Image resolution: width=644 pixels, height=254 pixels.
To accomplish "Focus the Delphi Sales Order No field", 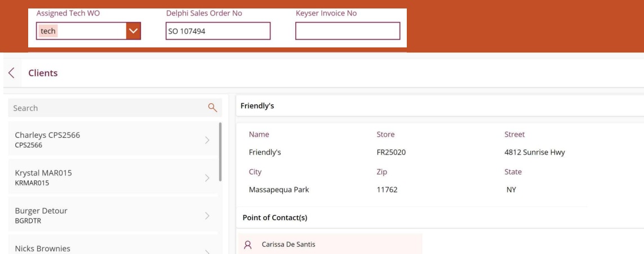I will click(x=218, y=31).
